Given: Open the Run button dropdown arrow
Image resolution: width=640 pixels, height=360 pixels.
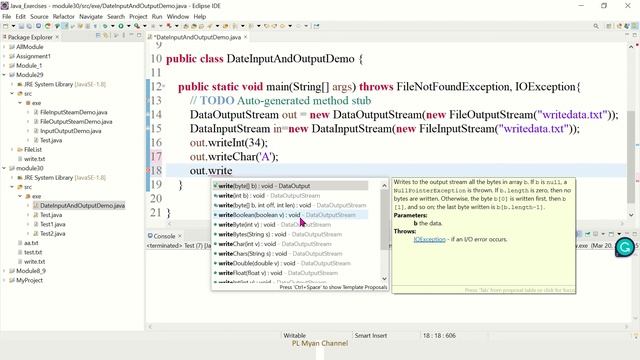Looking at the screenshot, I should (129, 26).
